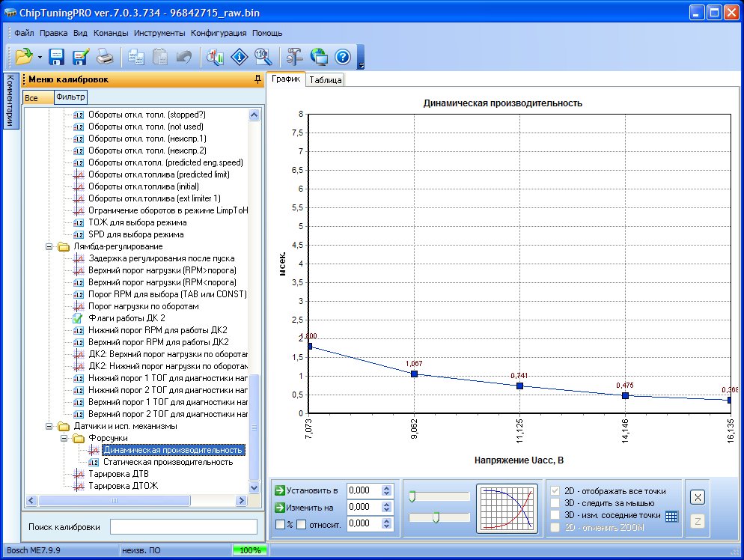This screenshot has width=744, height=560.
Task: Switch to the 'Таблица' tab
Action: pyautogui.click(x=326, y=80)
